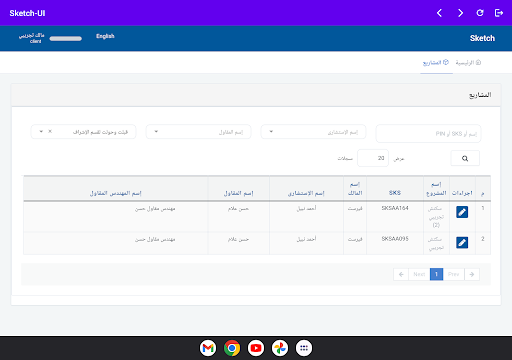
Task: Switch the language to English
Action: 105,36
